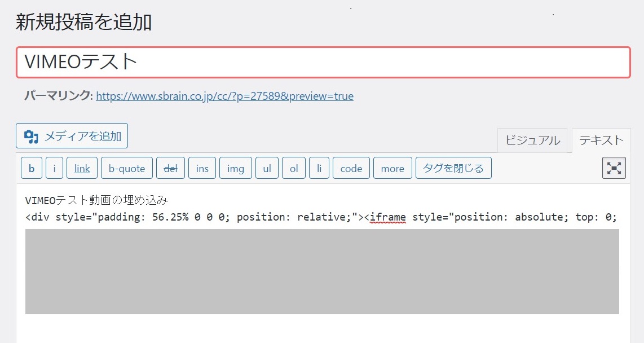Viewport: 644px width, 343px height.
Task: Insert deleted text tag with del button
Action: [x=170, y=168]
